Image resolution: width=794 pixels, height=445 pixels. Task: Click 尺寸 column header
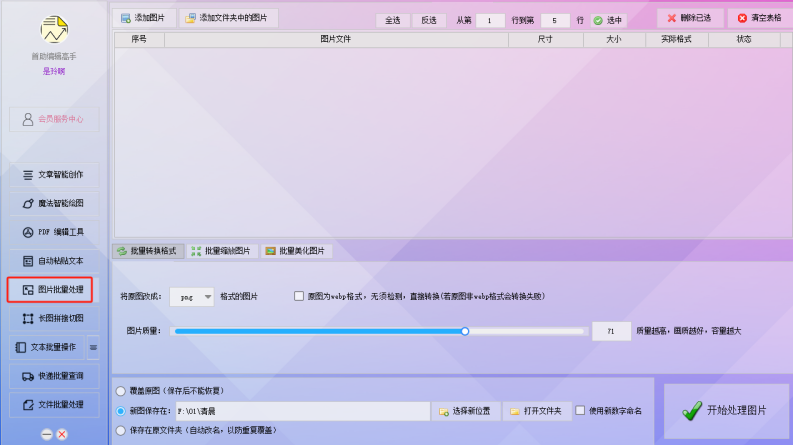point(545,39)
